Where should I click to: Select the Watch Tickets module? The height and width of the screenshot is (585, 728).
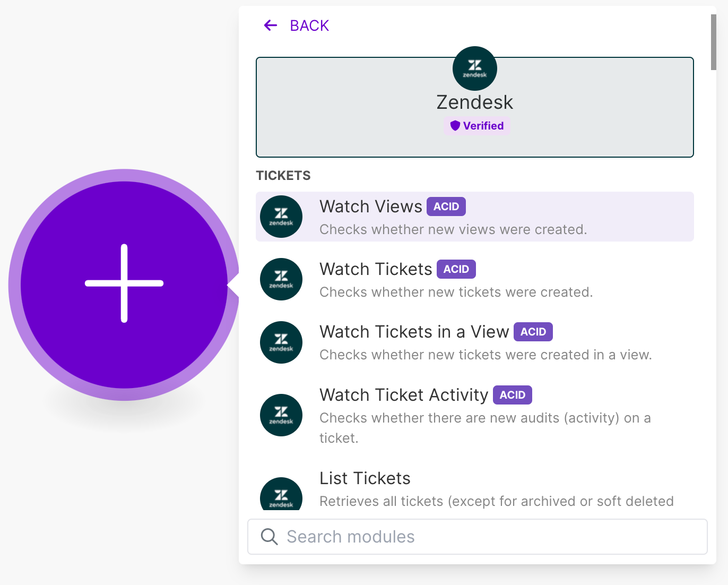[x=475, y=279]
